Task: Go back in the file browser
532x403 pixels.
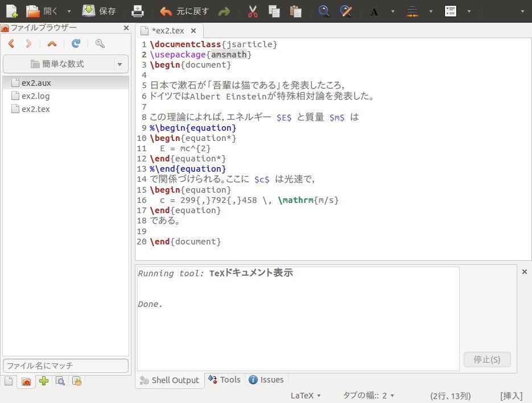Action: coord(11,43)
